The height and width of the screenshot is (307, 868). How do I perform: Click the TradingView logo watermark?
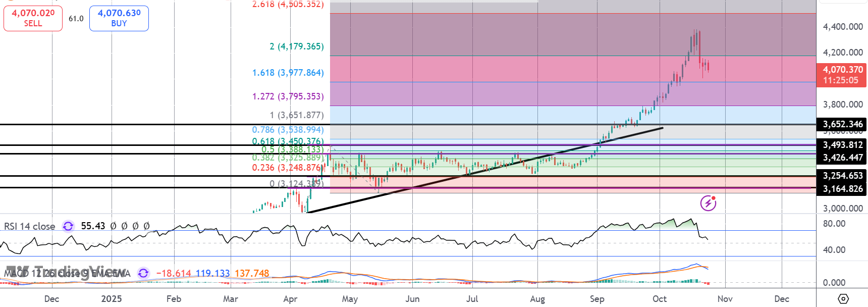[x=61, y=272]
